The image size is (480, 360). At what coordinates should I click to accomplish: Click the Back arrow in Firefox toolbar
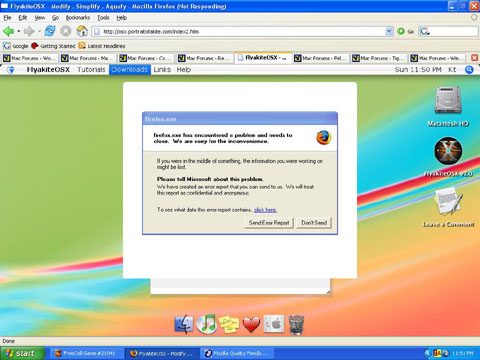8,32
